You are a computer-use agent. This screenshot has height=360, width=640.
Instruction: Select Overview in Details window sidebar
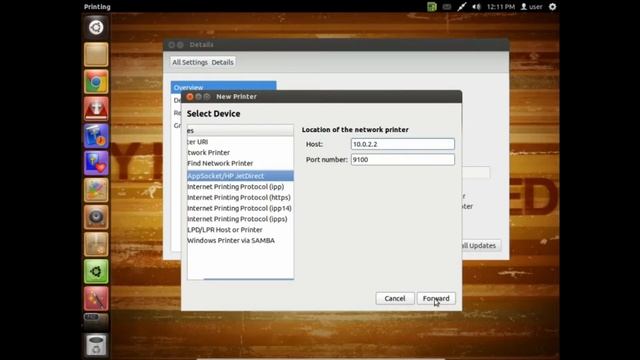(223, 86)
